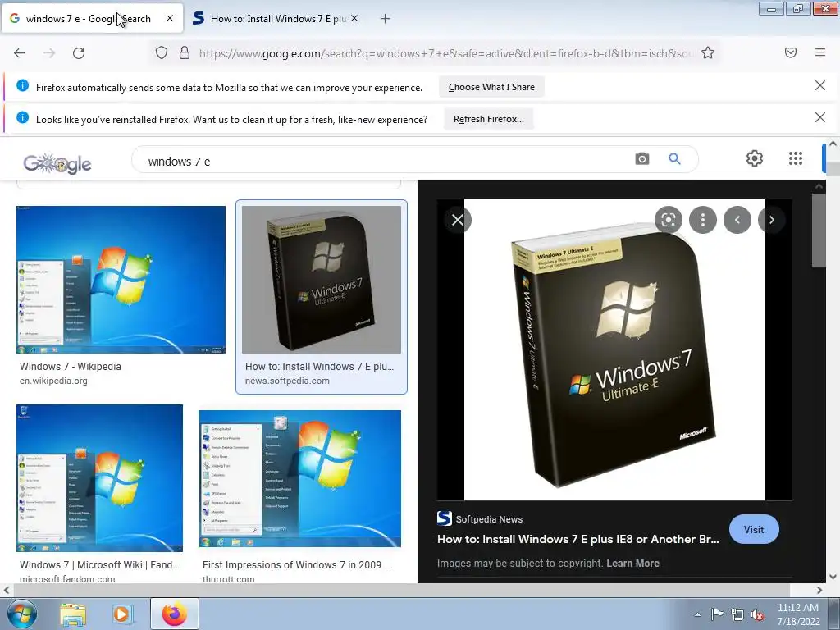Click 'Refresh Firefox...' button

(x=489, y=119)
